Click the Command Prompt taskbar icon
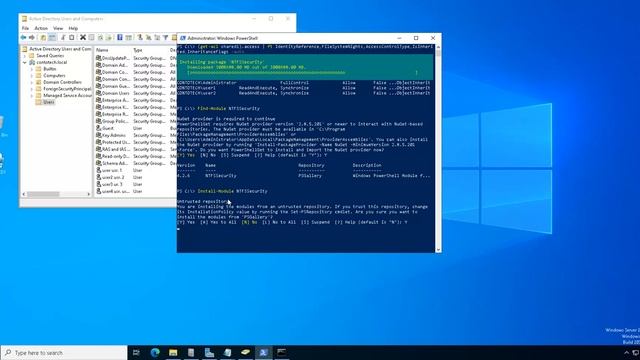The height and width of the screenshot is (360, 640). (282, 353)
